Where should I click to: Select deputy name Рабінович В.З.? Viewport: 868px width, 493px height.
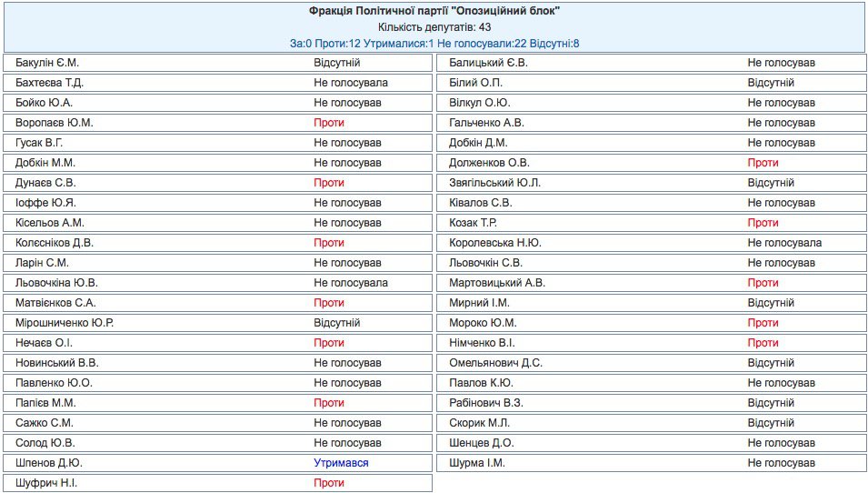486,403
